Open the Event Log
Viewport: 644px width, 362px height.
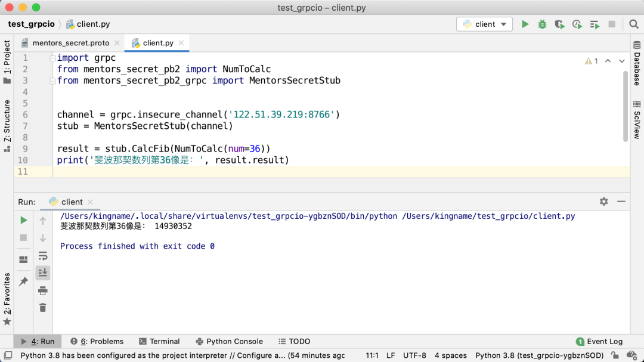pos(599,342)
